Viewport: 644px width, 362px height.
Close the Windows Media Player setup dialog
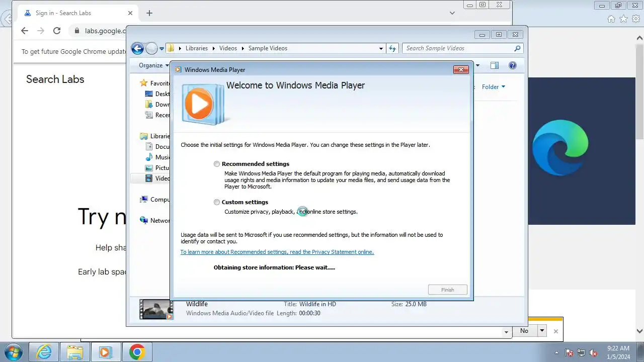pyautogui.click(x=461, y=69)
